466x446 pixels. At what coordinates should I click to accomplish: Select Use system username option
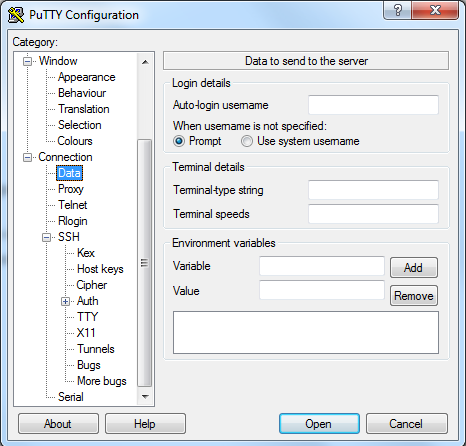(247, 141)
